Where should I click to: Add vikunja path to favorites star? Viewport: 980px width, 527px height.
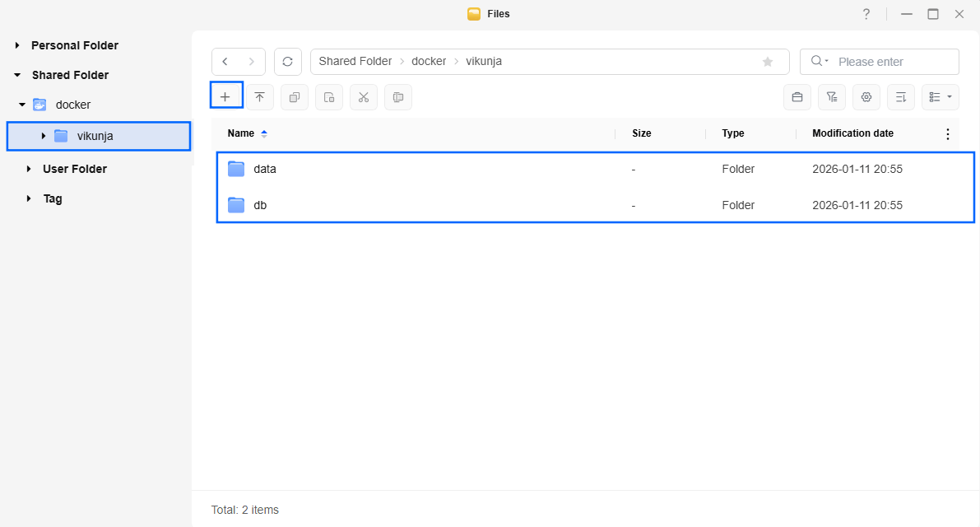coord(768,62)
